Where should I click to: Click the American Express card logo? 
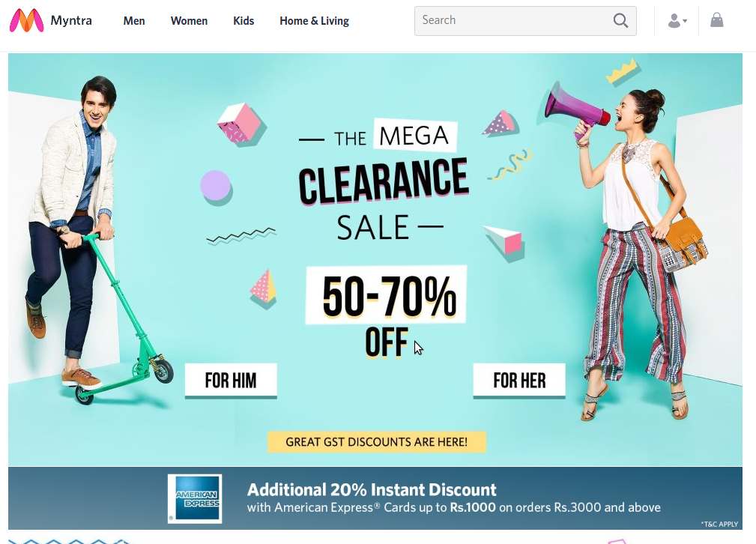pos(195,499)
